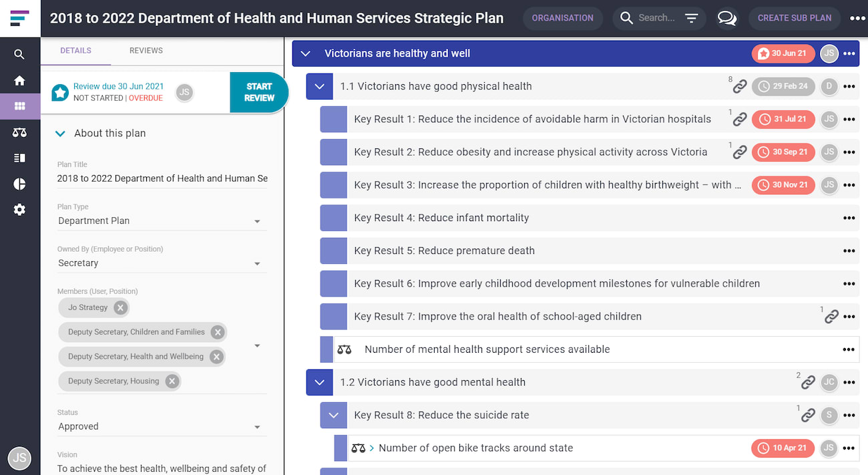The width and height of the screenshot is (868, 475).
Task: Open more options for Victorians are healthy and well
Action: [849, 53]
